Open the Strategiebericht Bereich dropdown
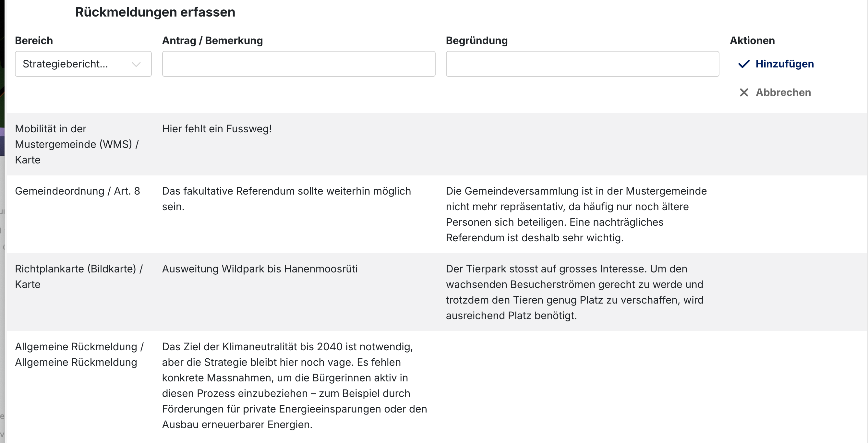Image resolution: width=868 pixels, height=443 pixels. click(x=83, y=64)
